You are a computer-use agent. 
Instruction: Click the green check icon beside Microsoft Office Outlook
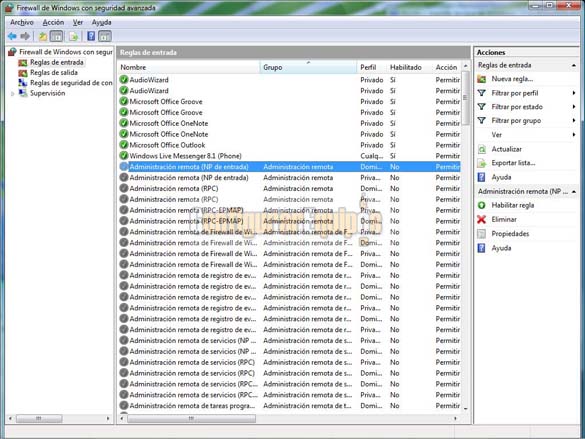click(x=124, y=145)
